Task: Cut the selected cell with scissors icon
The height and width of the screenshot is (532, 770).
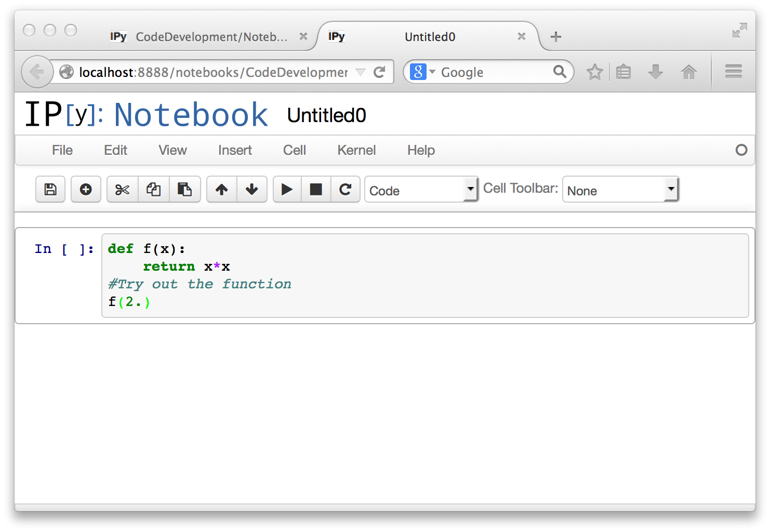Action: pos(122,190)
